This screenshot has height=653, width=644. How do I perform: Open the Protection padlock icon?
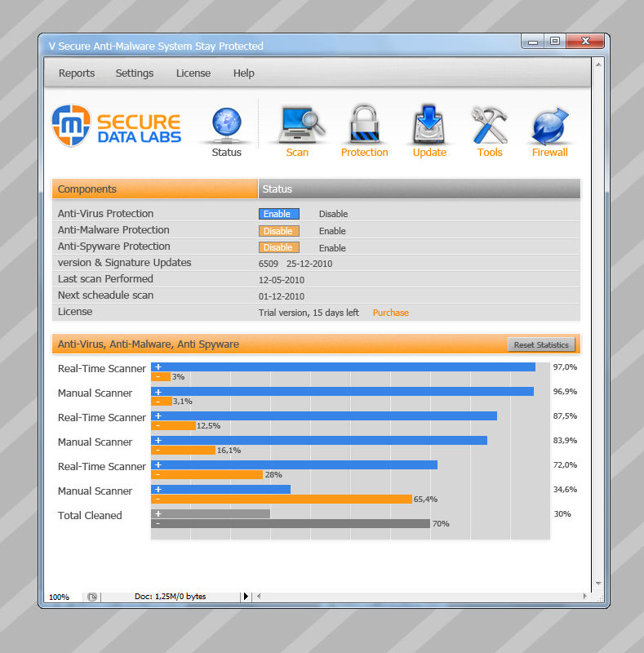(365, 124)
